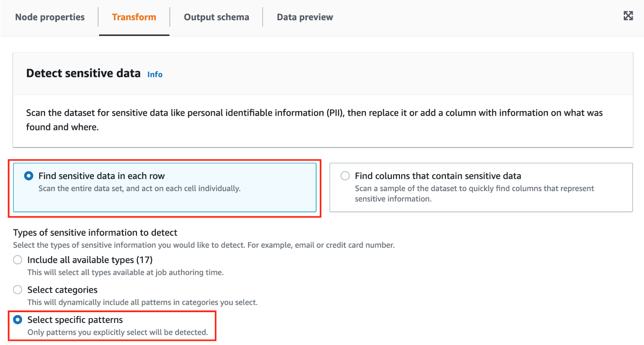
Task: Click the 'Types of sensitive information to detect' label
Action: (95, 233)
